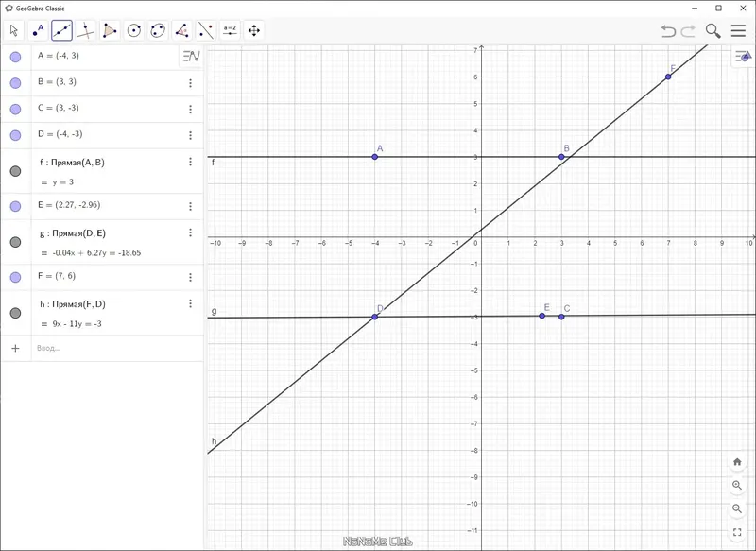Select the Move Graphics View tool

254,30
